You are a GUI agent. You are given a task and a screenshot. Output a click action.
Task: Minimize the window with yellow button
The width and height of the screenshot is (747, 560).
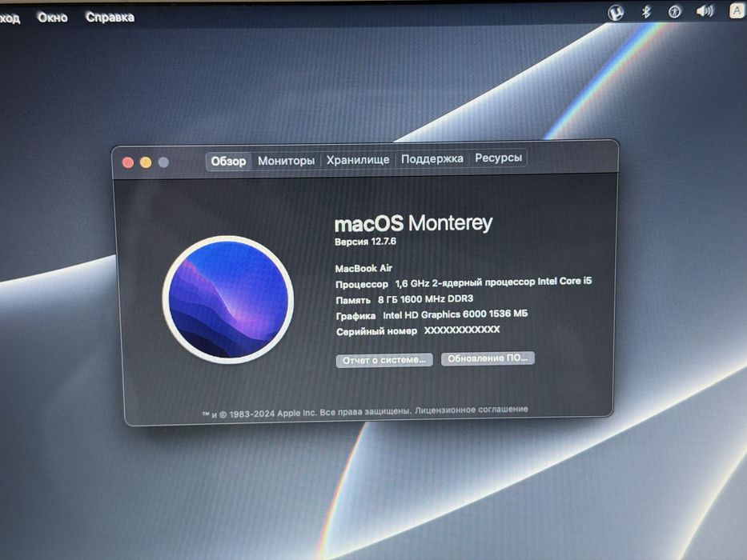pyautogui.click(x=146, y=163)
